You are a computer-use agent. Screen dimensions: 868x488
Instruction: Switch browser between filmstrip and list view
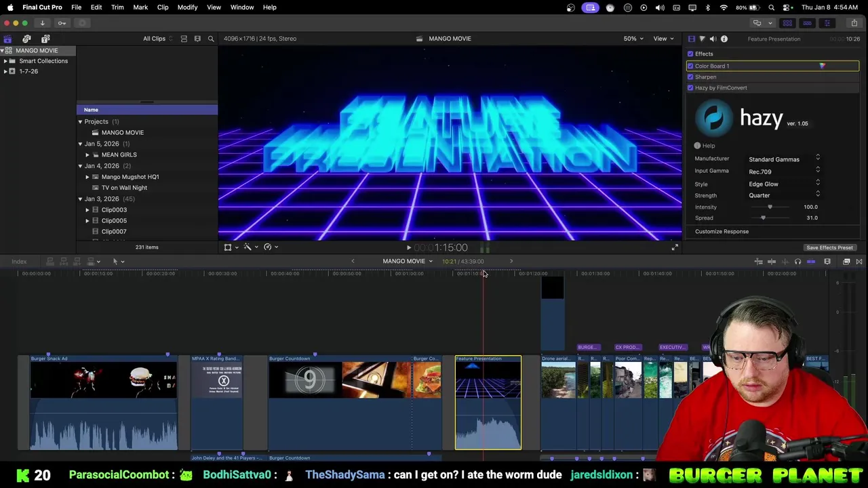point(197,39)
